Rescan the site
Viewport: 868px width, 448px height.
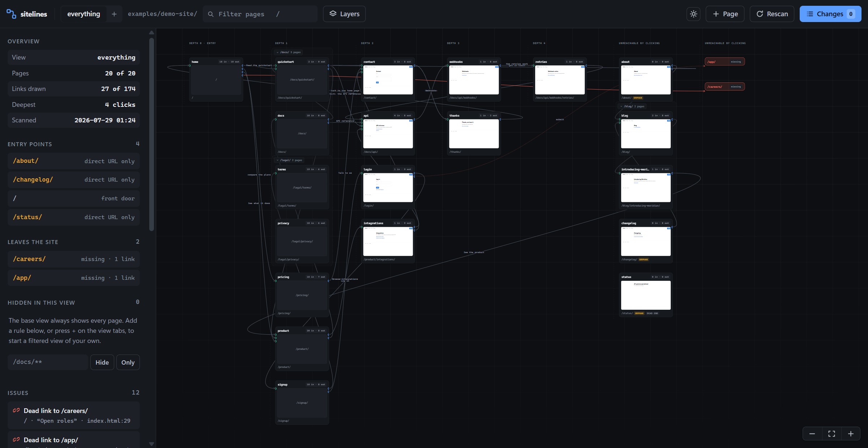point(772,14)
